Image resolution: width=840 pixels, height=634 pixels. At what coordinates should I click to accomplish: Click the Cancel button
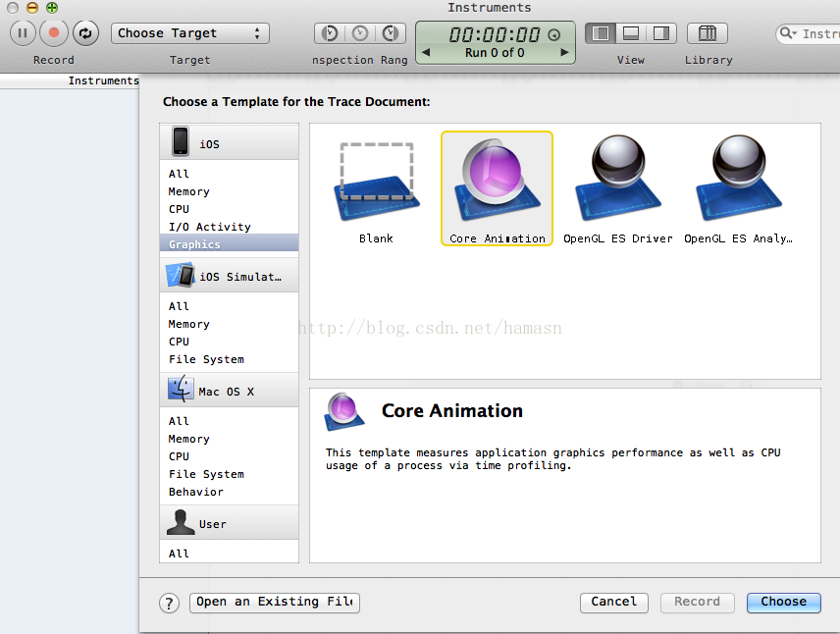pos(614,603)
